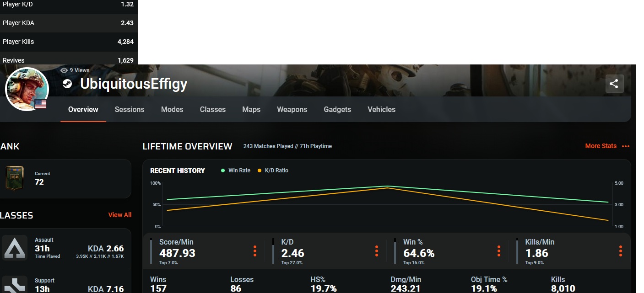Screen dimensions: 644x293
Task: Click the US flag badge
Action: tap(41, 104)
